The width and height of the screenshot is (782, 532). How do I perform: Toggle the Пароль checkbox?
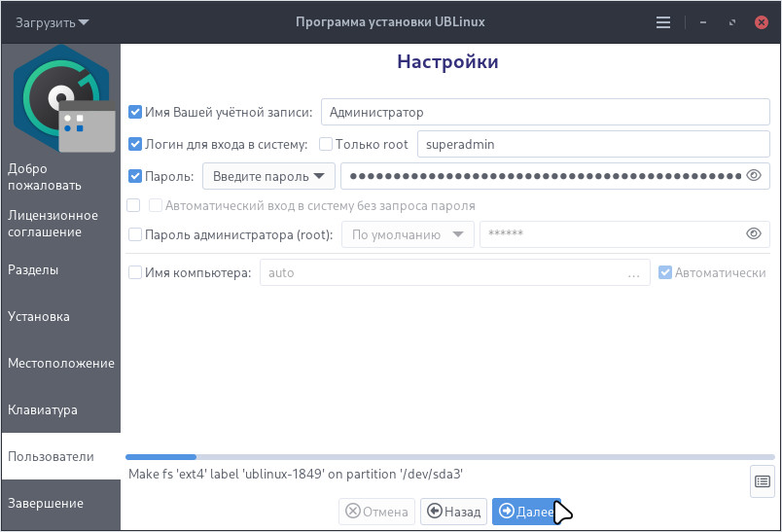(x=135, y=176)
